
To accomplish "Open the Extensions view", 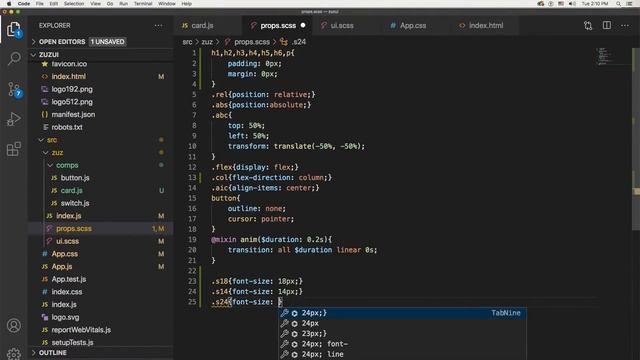I will tap(14, 149).
